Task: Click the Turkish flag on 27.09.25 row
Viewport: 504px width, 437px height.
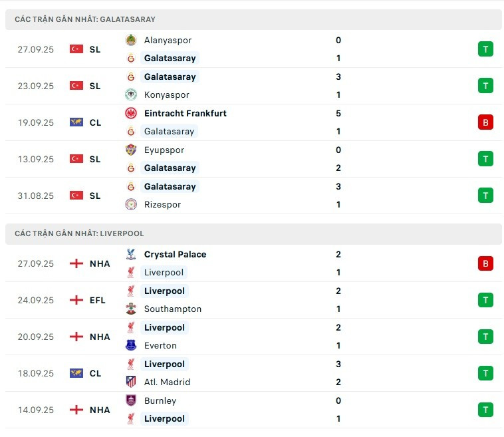Action: coord(76,49)
